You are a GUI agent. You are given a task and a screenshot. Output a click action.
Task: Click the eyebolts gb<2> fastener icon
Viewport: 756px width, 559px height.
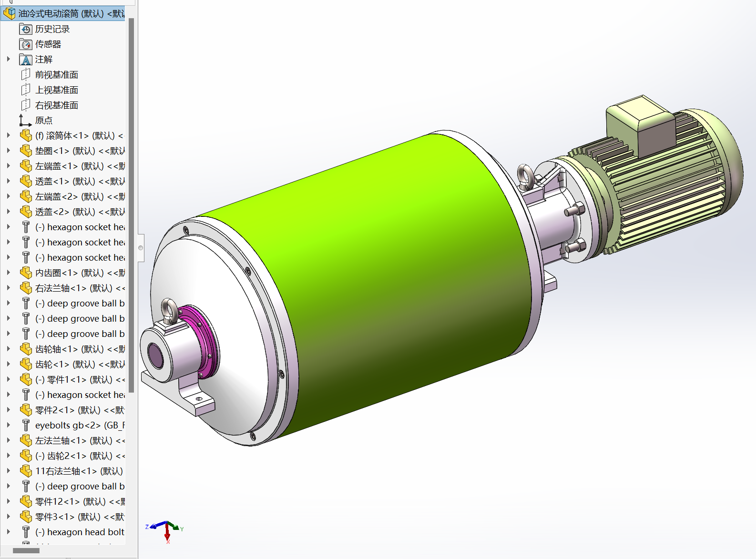[x=26, y=426]
